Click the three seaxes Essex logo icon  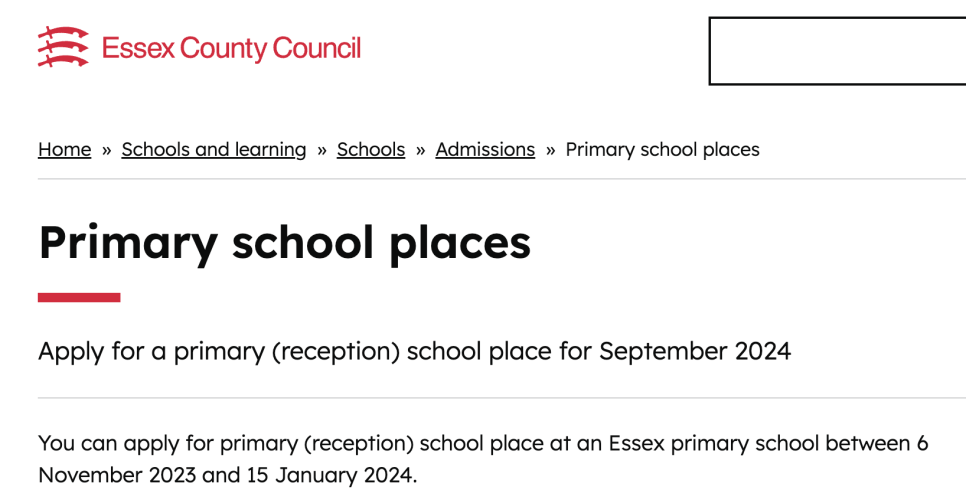(63, 47)
